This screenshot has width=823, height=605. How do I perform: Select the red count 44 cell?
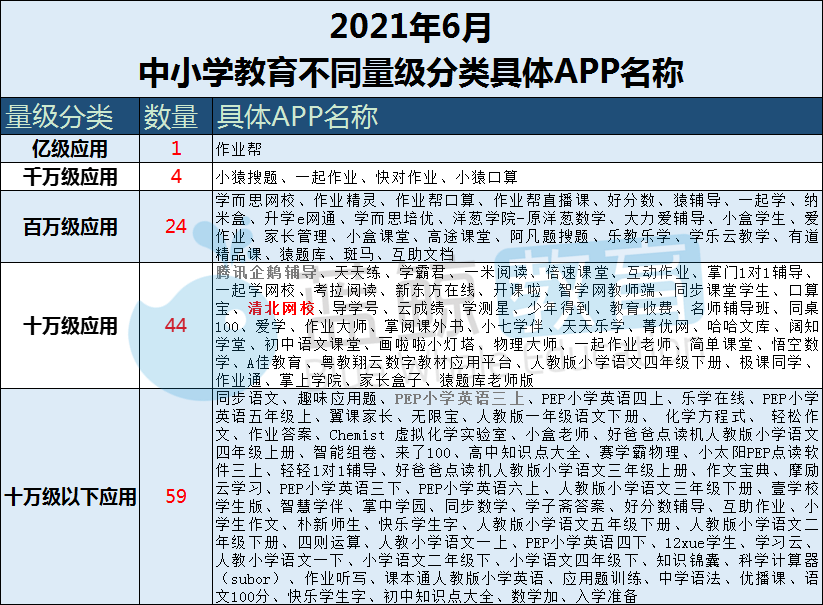coord(176,326)
